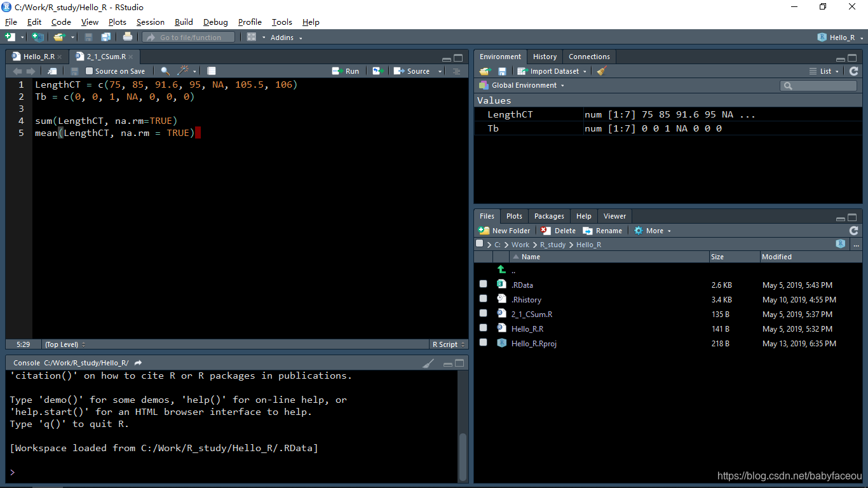Click the code tools magic wand icon
Viewport: 868px width, 488px height.
click(x=183, y=71)
